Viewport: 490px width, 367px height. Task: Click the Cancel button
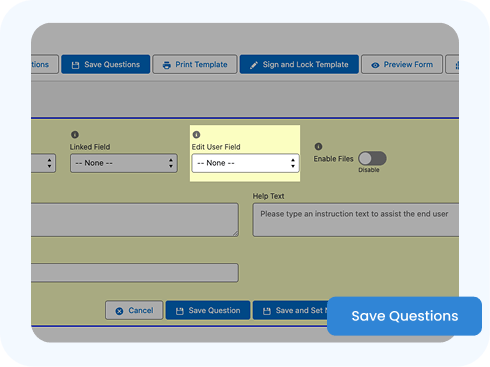pos(134,310)
